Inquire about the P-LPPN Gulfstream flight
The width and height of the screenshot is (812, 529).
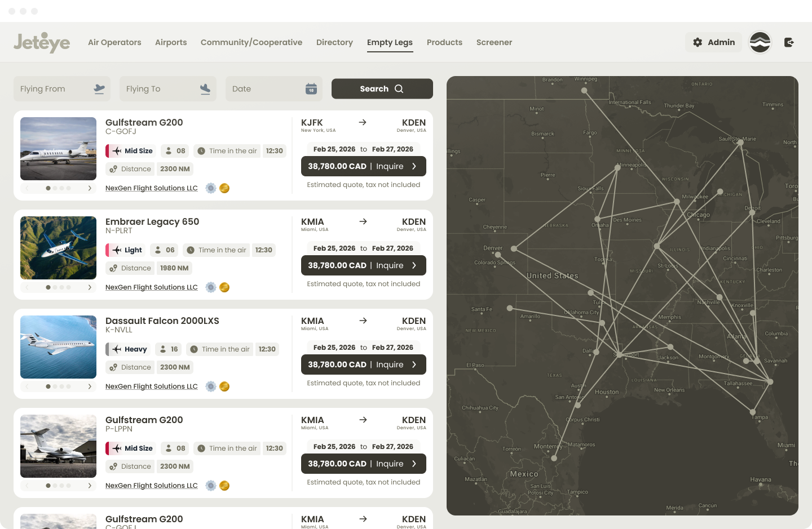tap(364, 464)
